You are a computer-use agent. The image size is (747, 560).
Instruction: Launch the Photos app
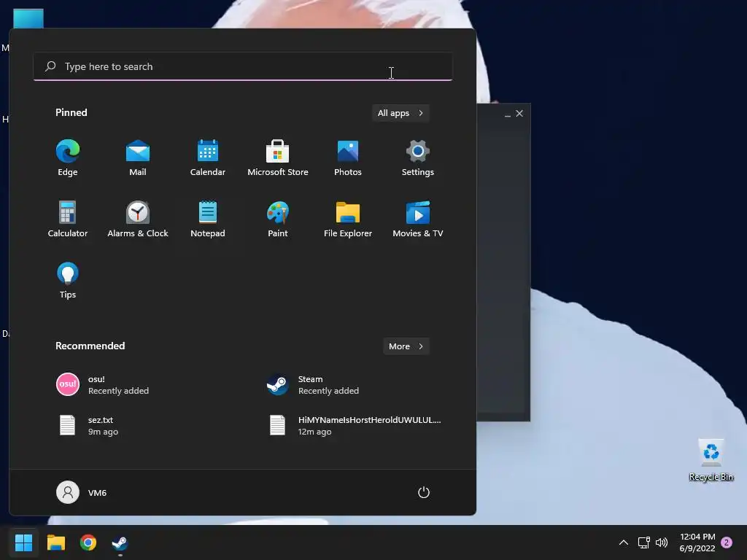tap(348, 157)
